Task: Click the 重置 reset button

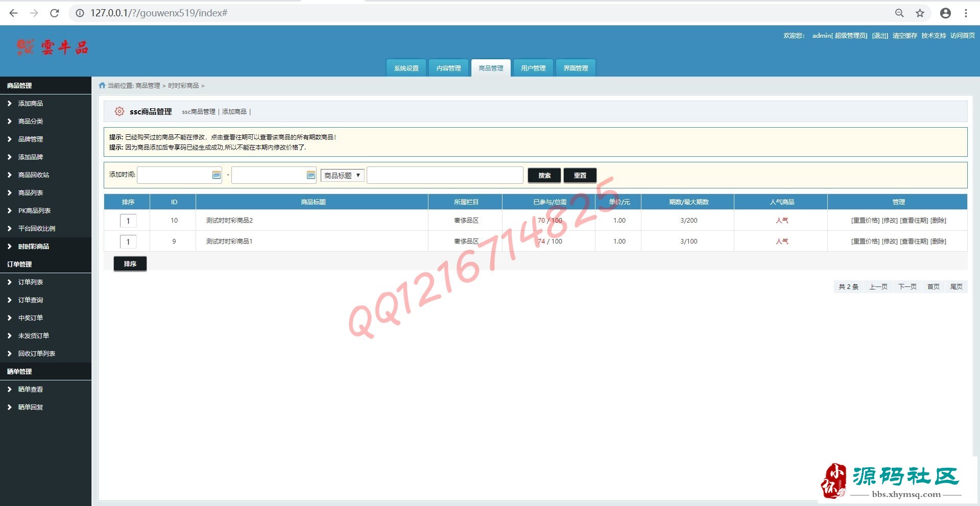Action: (580, 175)
